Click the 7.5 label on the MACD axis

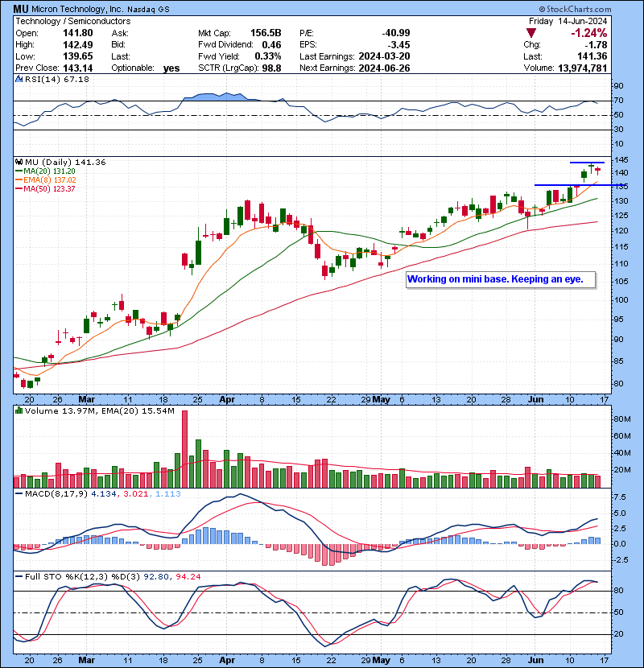[x=620, y=497]
